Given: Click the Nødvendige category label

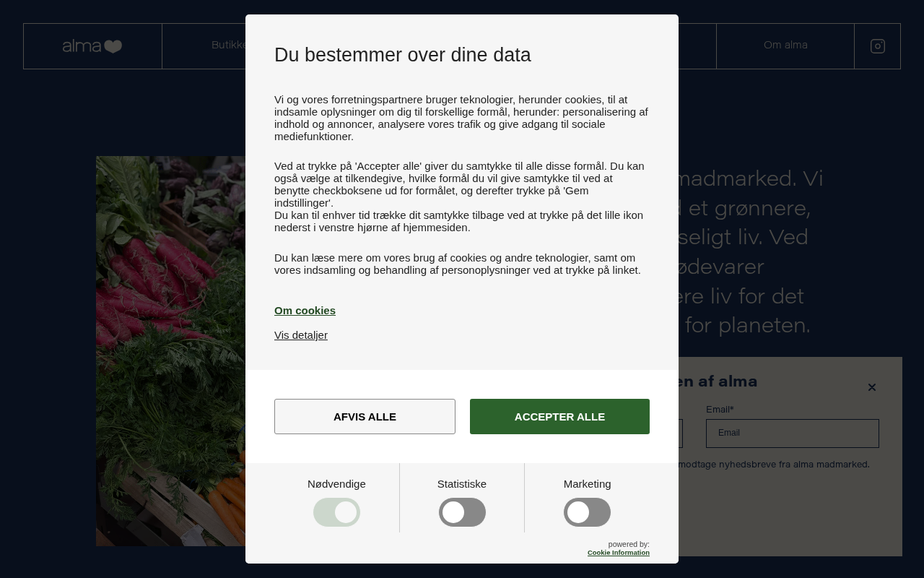Looking at the screenshot, I should [x=336, y=484].
